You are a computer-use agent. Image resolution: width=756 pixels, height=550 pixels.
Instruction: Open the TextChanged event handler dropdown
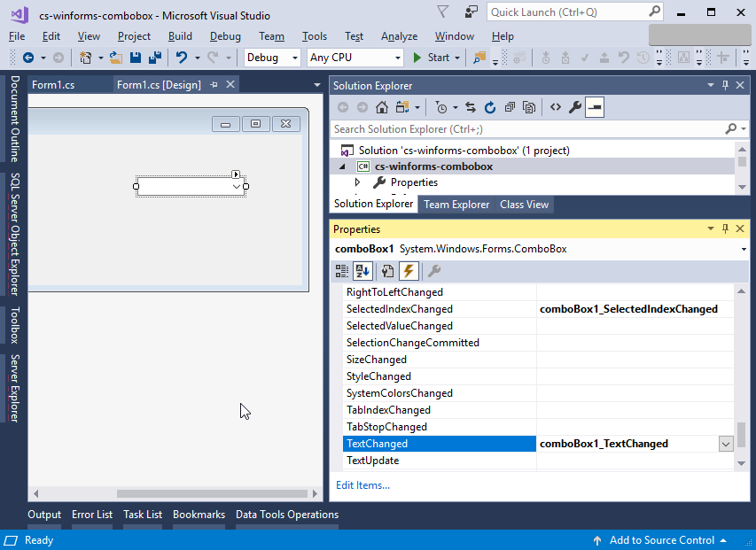pyautogui.click(x=726, y=443)
